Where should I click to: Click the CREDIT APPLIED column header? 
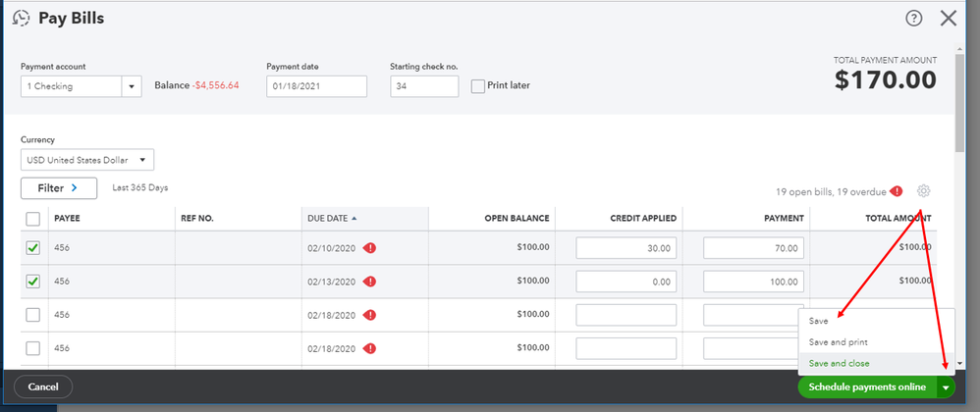click(643, 219)
